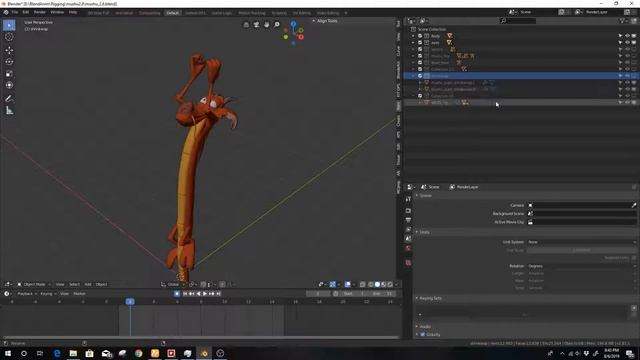Open the File menu
The width and height of the screenshot is (640, 360).
tap(14, 12)
